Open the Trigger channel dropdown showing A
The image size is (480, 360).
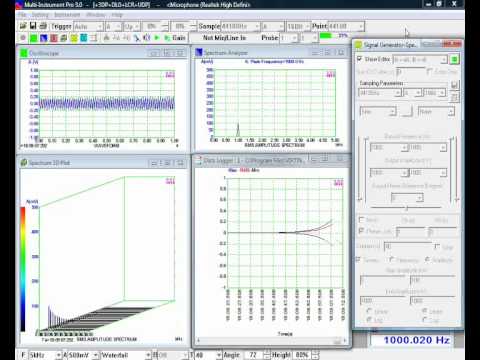click(x=113, y=26)
